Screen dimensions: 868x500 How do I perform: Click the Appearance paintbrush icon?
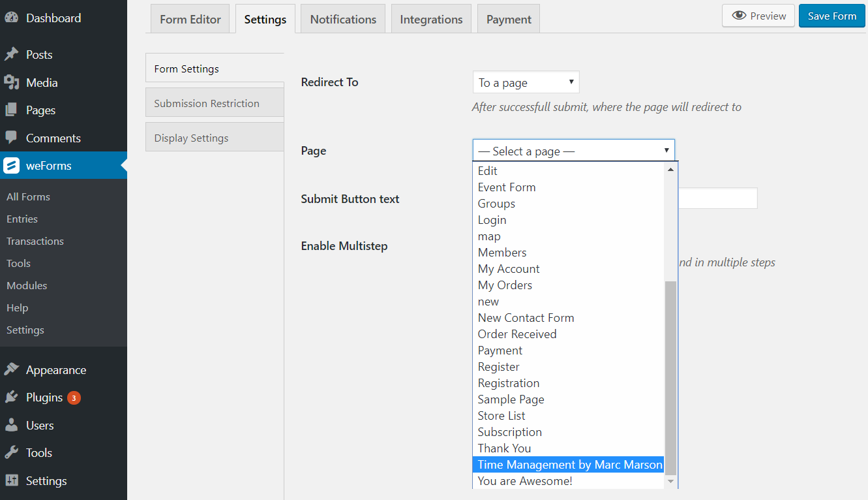(11, 369)
